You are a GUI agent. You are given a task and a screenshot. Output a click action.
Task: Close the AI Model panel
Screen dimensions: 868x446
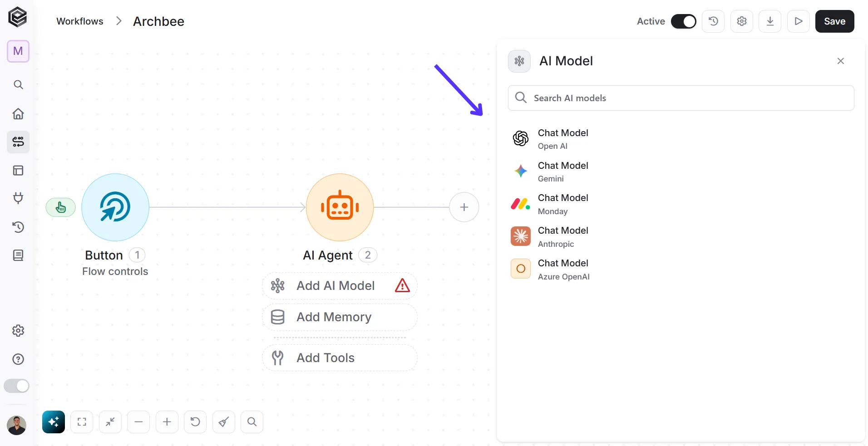click(x=841, y=61)
